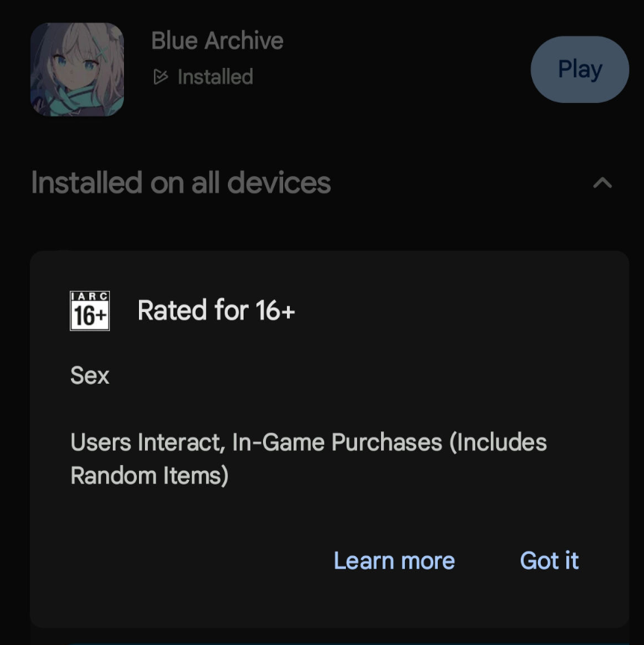Click the anime character face in the app icon
644x645 pixels.
[x=77, y=62]
